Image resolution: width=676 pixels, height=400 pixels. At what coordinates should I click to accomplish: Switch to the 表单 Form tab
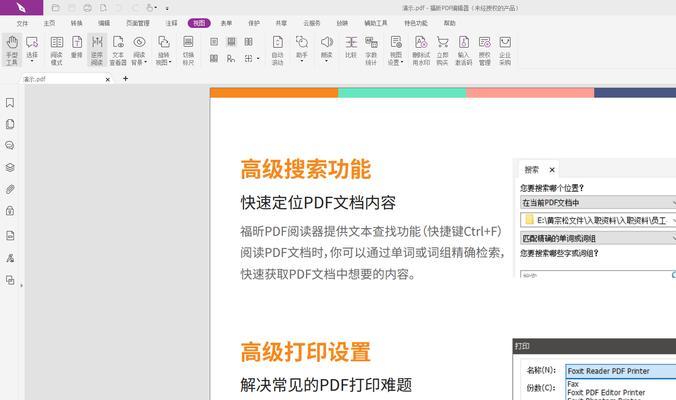[x=226, y=23]
